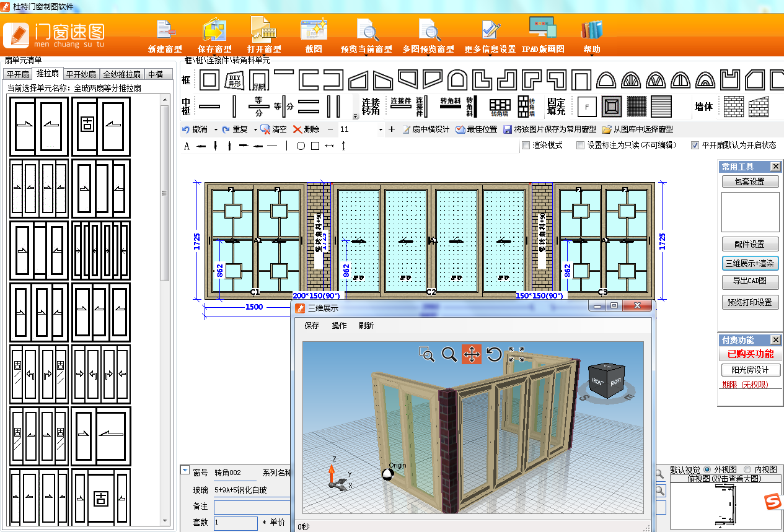Click the 配件设置 button
This screenshot has height=532, width=784.
[x=751, y=244]
